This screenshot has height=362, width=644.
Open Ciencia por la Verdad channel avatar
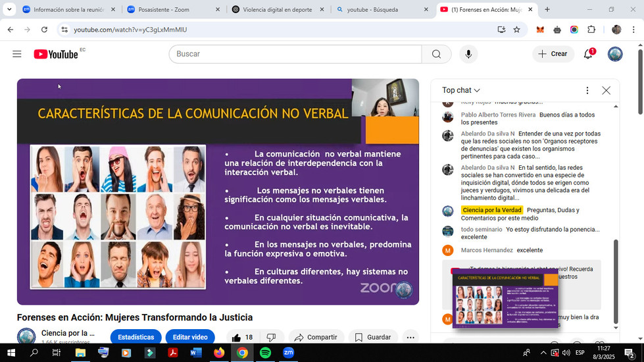coord(26,336)
